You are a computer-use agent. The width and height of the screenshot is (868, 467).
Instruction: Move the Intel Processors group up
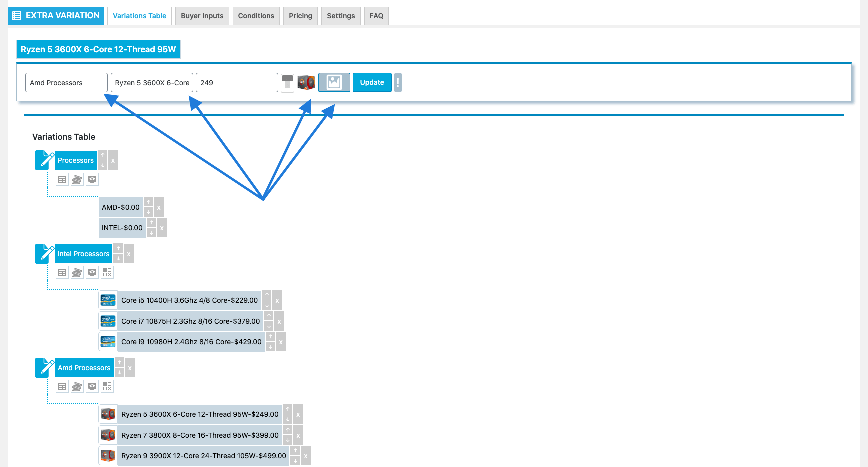pyautogui.click(x=118, y=249)
